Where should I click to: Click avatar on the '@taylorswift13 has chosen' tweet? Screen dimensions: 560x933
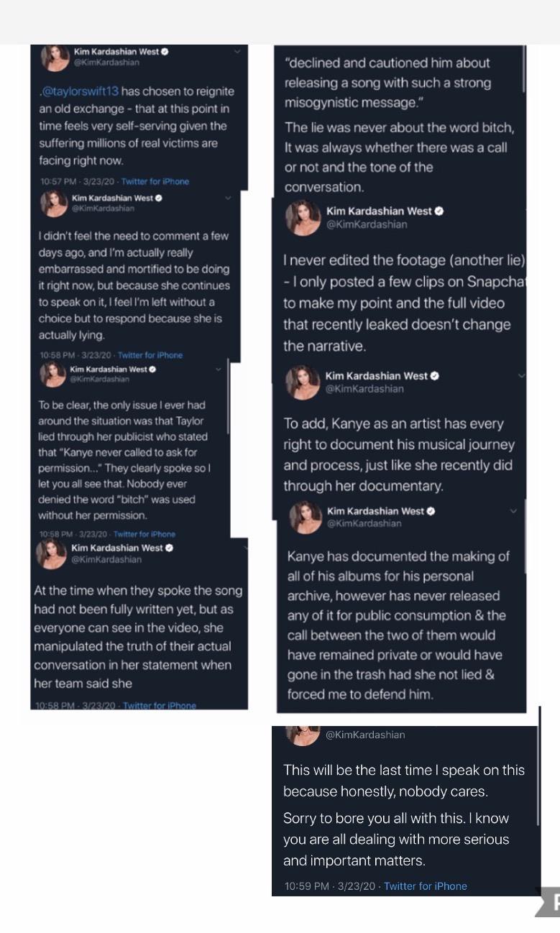tap(55, 58)
